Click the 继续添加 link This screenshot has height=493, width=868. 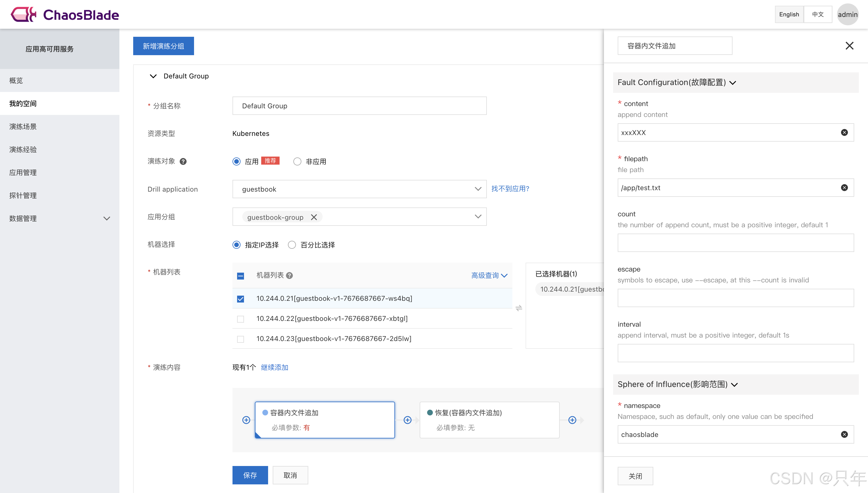coord(274,367)
